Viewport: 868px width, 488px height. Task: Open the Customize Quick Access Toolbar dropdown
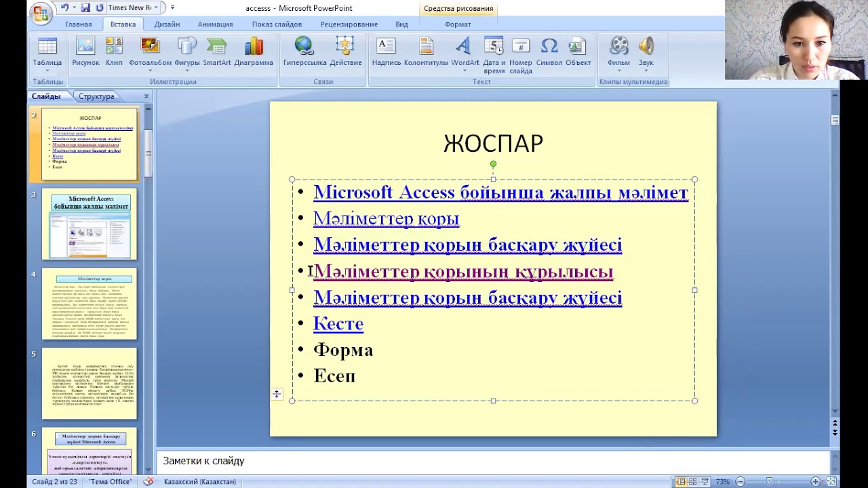tap(172, 8)
